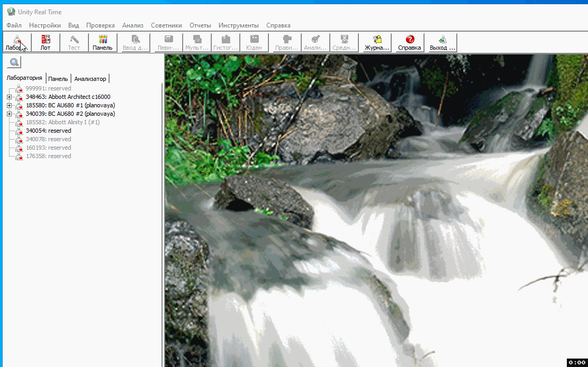The width and height of the screenshot is (588, 367).
Task: Select 185582: Abbott Alinity I entry
Action: tap(62, 122)
